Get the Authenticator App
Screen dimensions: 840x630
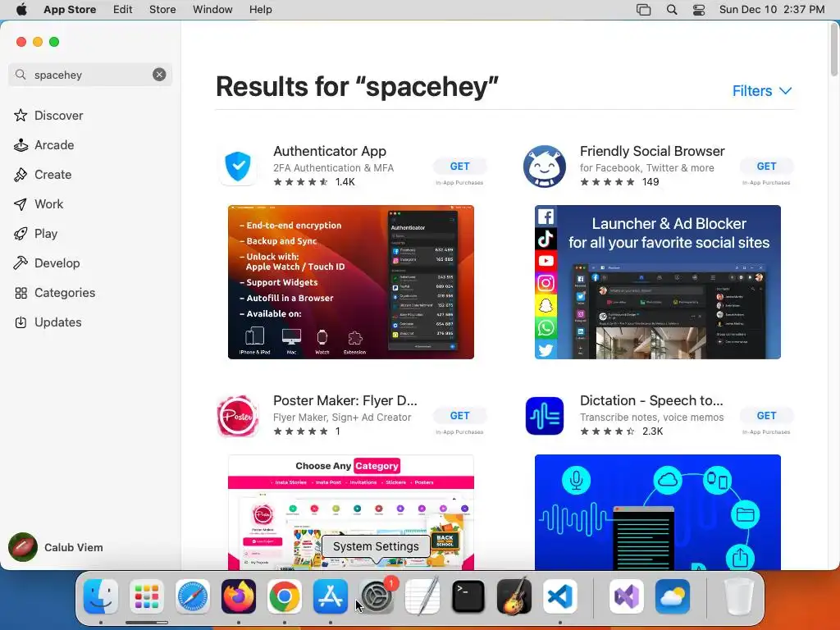click(x=459, y=166)
